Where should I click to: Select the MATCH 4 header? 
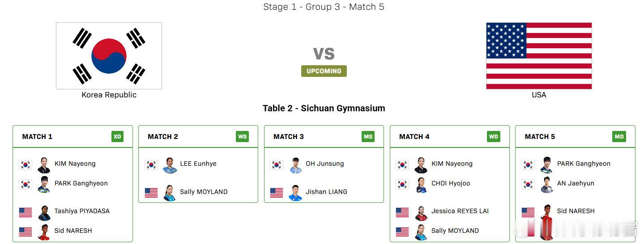coord(414,137)
